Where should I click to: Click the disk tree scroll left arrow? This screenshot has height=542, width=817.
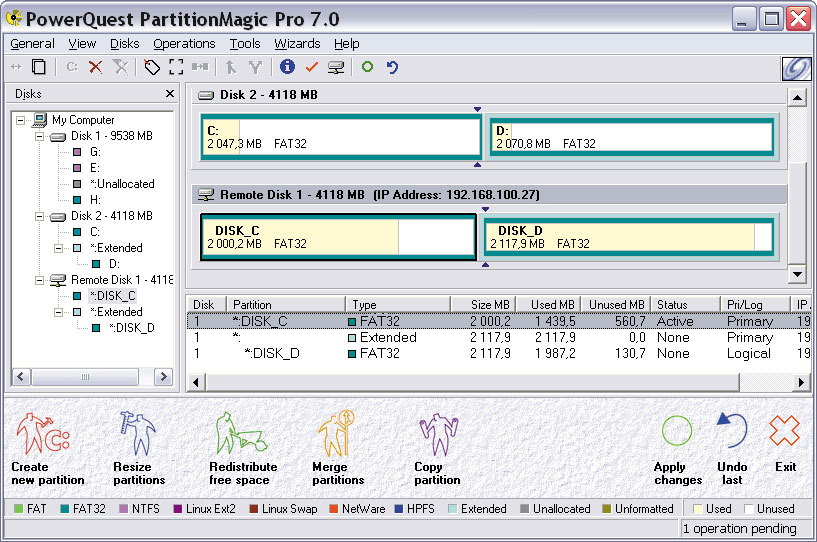(x=21, y=376)
